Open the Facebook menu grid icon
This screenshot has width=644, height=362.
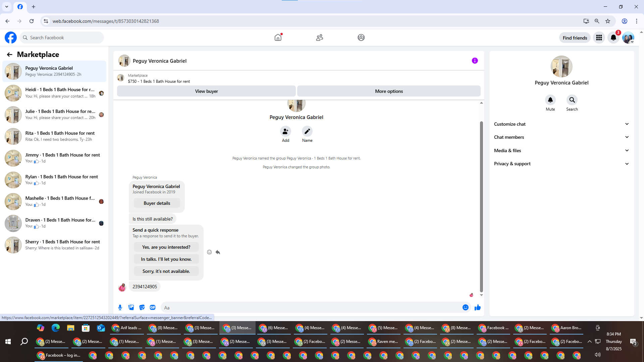tap(599, 38)
